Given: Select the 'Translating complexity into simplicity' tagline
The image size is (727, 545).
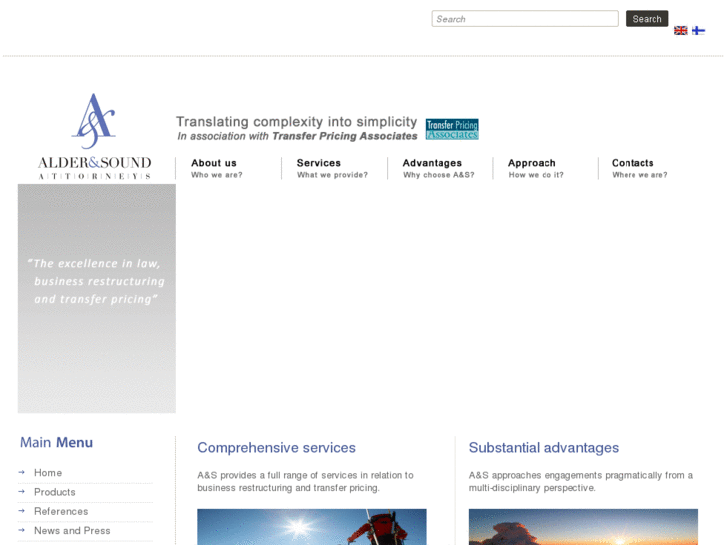Looking at the screenshot, I should click(x=296, y=122).
